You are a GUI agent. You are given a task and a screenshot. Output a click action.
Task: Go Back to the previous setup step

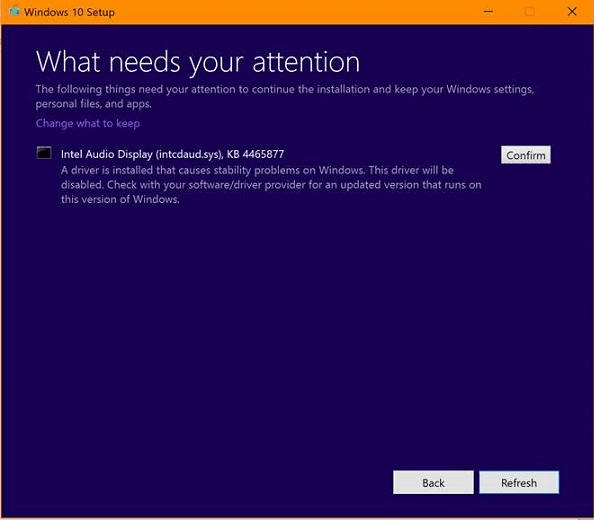[433, 483]
